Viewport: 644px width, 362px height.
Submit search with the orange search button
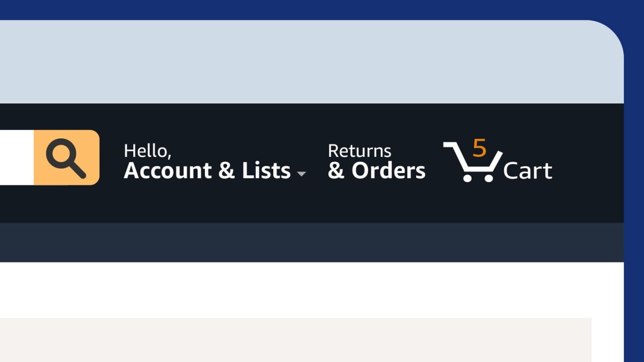tap(66, 157)
